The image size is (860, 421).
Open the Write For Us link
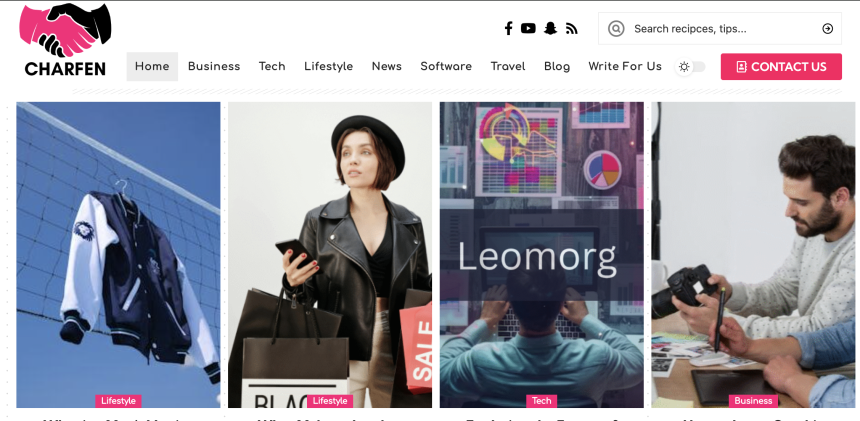point(625,66)
